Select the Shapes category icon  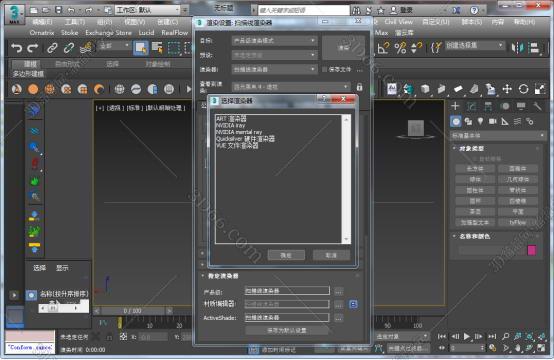(468, 122)
